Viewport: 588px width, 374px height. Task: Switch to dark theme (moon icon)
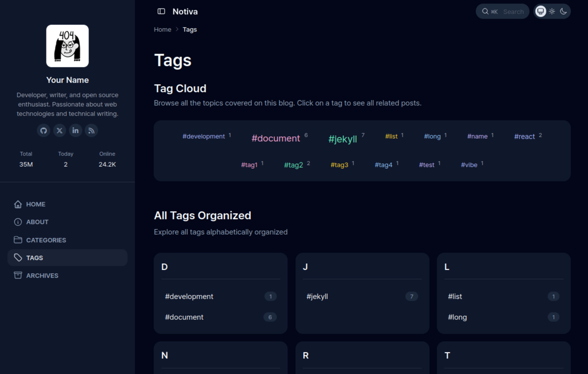(563, 11)
